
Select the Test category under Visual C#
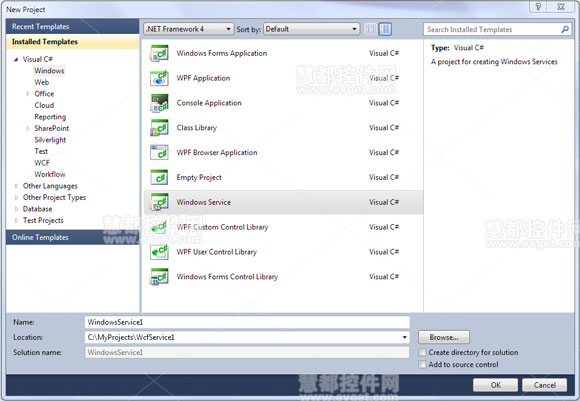[41, 151]
